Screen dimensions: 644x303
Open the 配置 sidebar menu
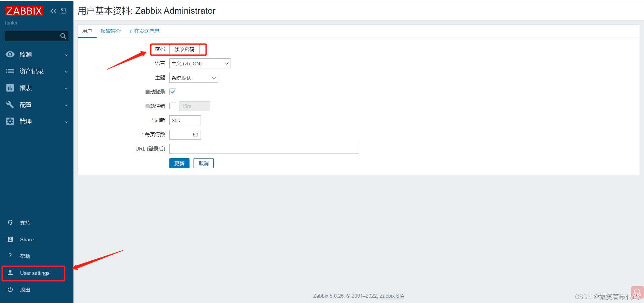(37, 105)
